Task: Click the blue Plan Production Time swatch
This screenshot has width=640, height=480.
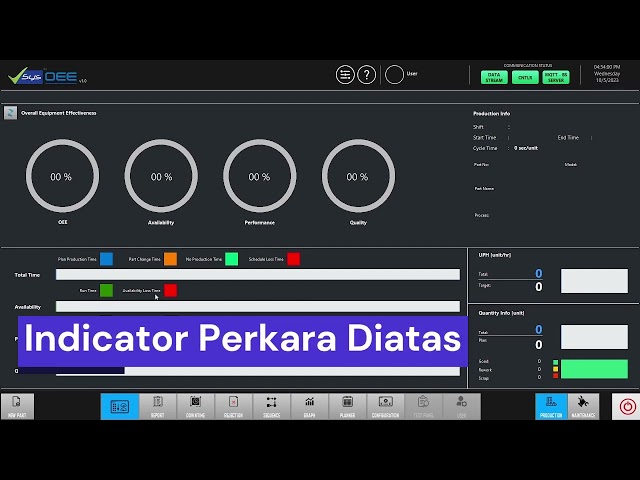Action: pos(107,259)
